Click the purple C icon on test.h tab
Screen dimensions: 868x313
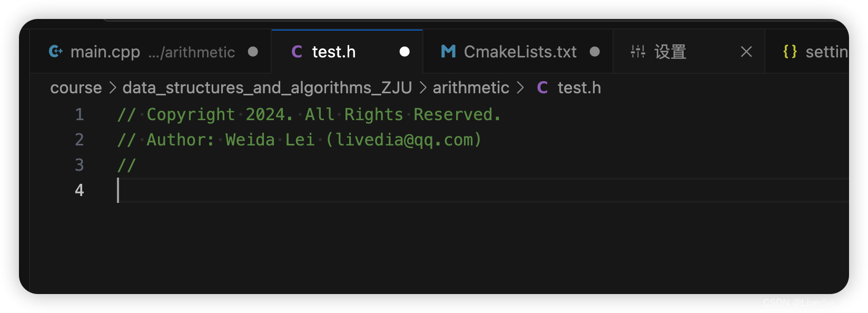point(297,52)
